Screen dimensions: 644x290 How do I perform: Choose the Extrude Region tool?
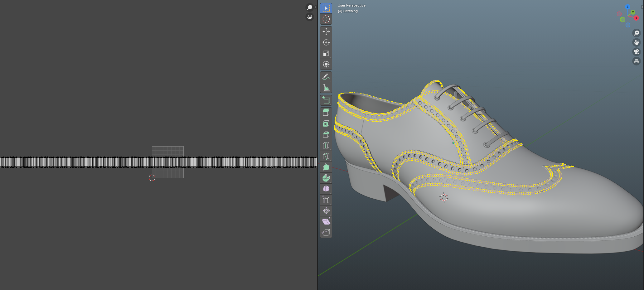pos(326,113)
